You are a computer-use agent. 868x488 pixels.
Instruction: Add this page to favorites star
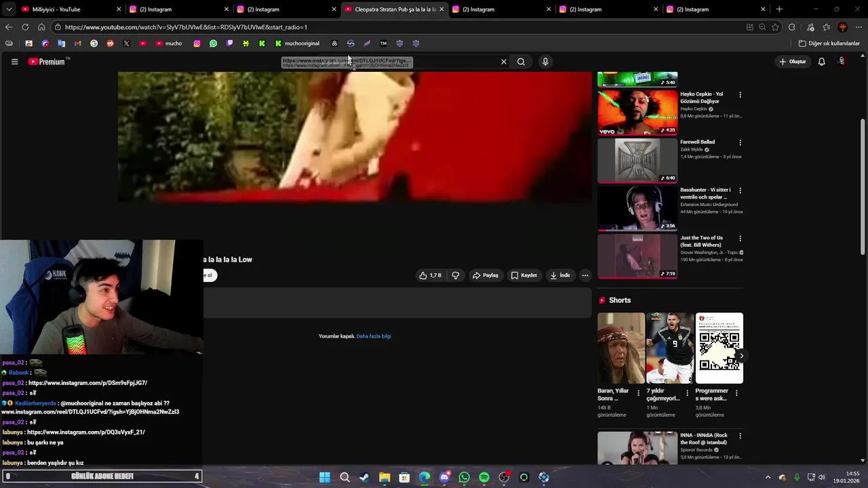pos(775,27)
